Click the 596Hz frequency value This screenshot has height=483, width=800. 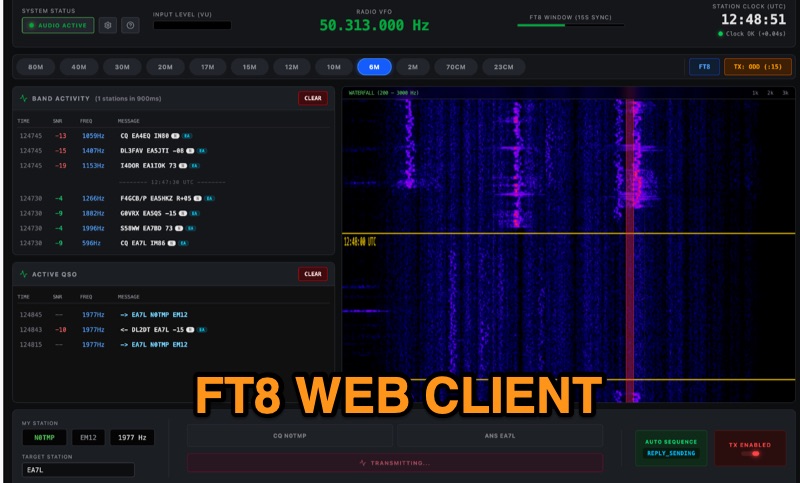[91, 243]
